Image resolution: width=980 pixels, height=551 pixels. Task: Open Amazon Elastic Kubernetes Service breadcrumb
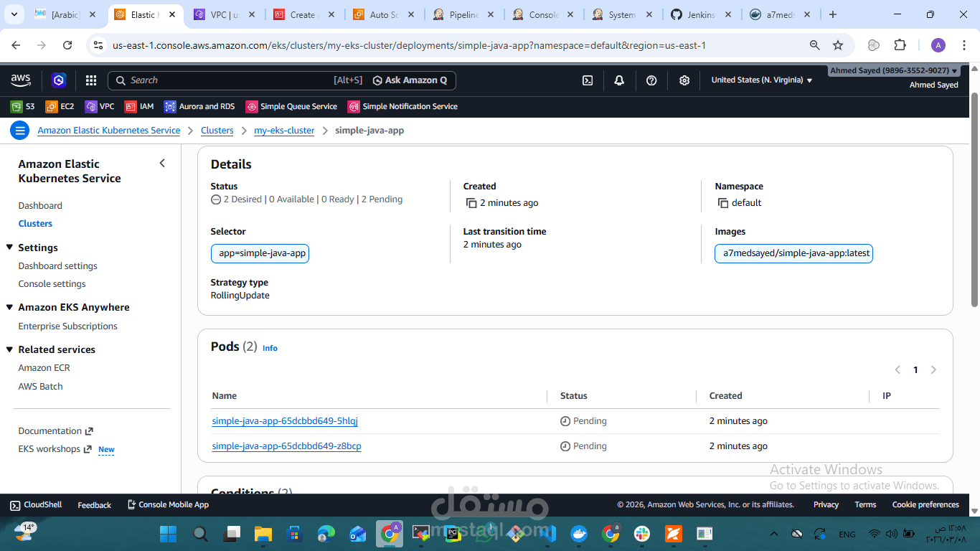click(x=109, y=131)
